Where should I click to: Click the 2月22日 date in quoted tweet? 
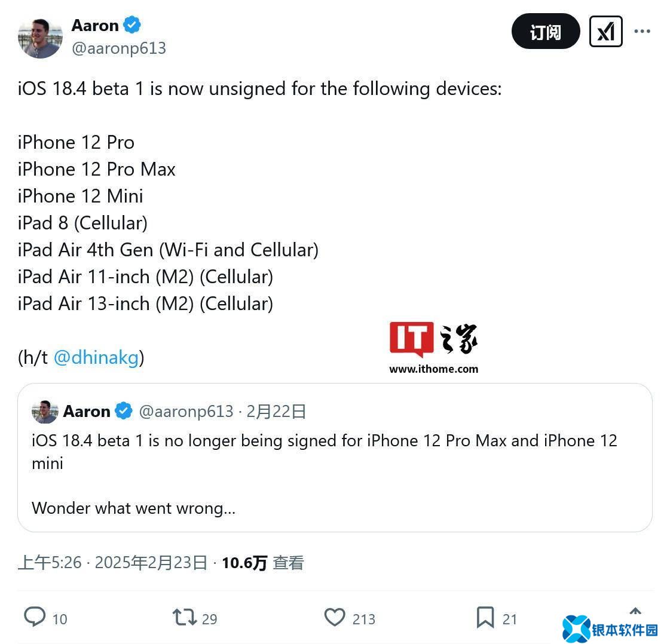click(x=276, y=411)
